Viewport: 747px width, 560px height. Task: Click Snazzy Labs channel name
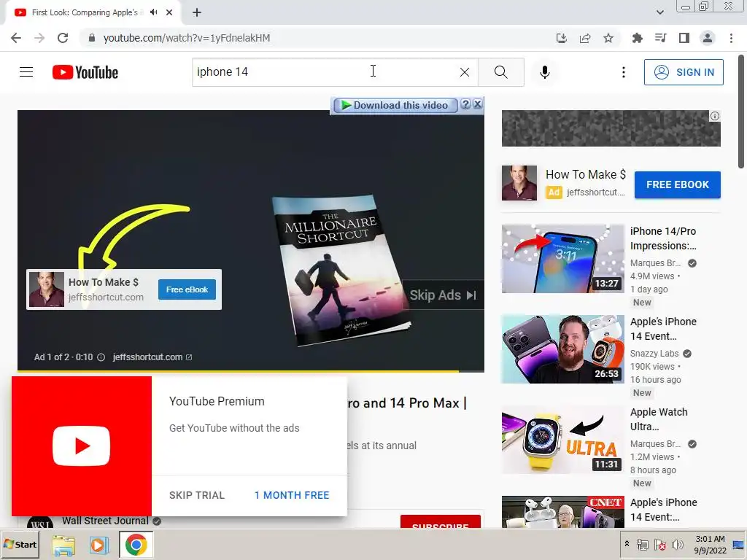(654, 354)
